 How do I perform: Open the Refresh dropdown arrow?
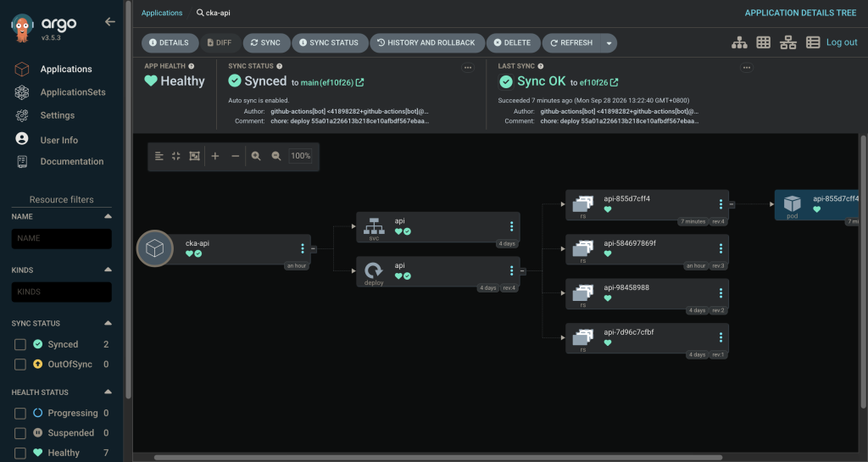(x=609, y=43)
